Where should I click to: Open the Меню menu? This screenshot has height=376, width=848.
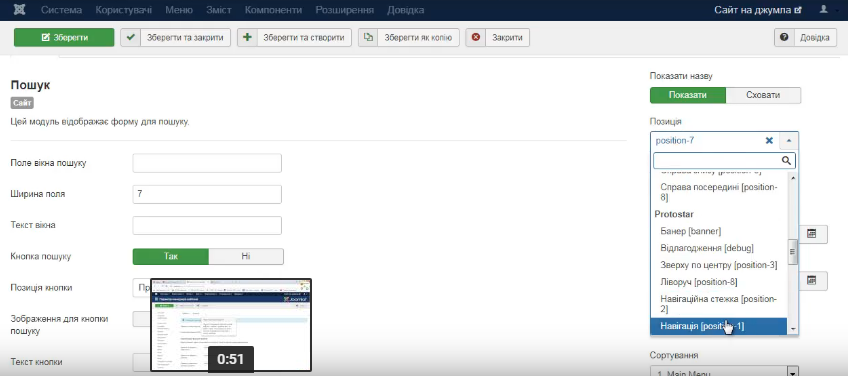pos(178,10)
